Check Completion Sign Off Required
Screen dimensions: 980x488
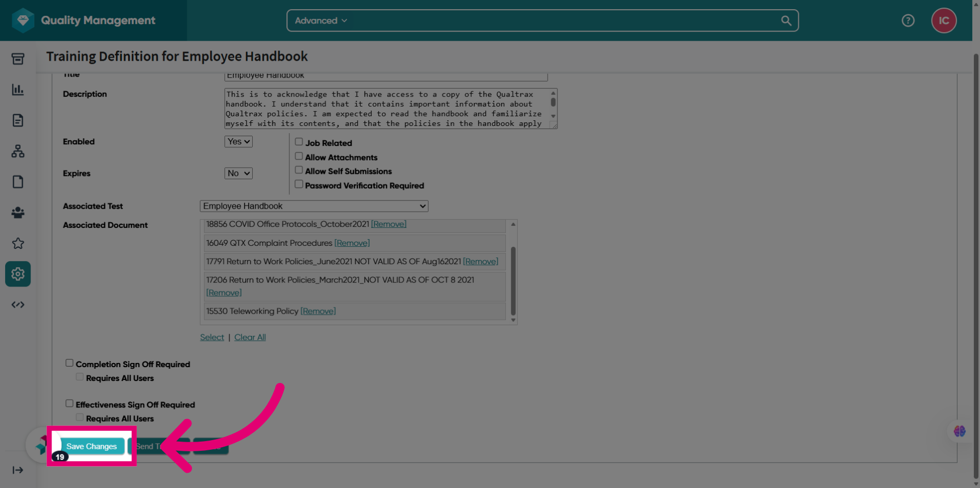point(69,363)
